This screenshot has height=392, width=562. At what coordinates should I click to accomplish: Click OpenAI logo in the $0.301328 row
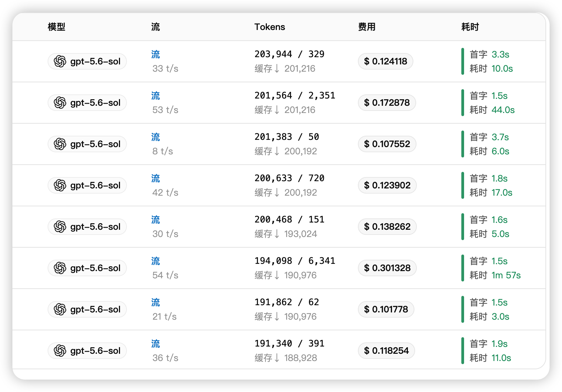60,268
